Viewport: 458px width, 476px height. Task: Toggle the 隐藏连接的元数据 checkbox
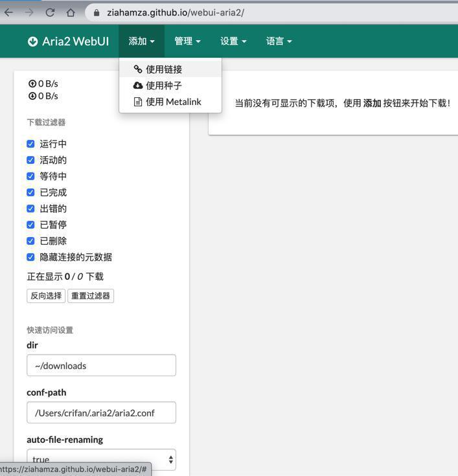click(x=30, y=257)
